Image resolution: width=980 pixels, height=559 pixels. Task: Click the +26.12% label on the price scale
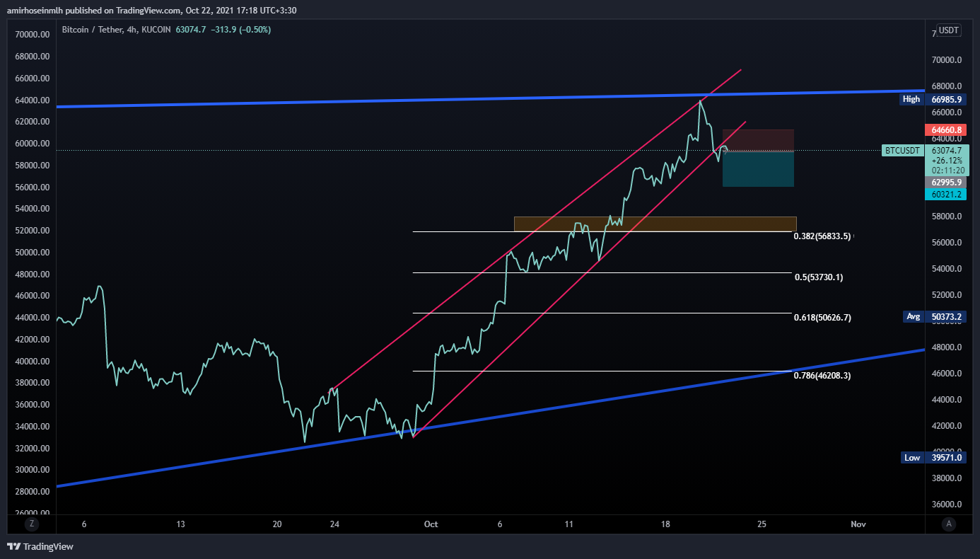(x=946, y=161)
